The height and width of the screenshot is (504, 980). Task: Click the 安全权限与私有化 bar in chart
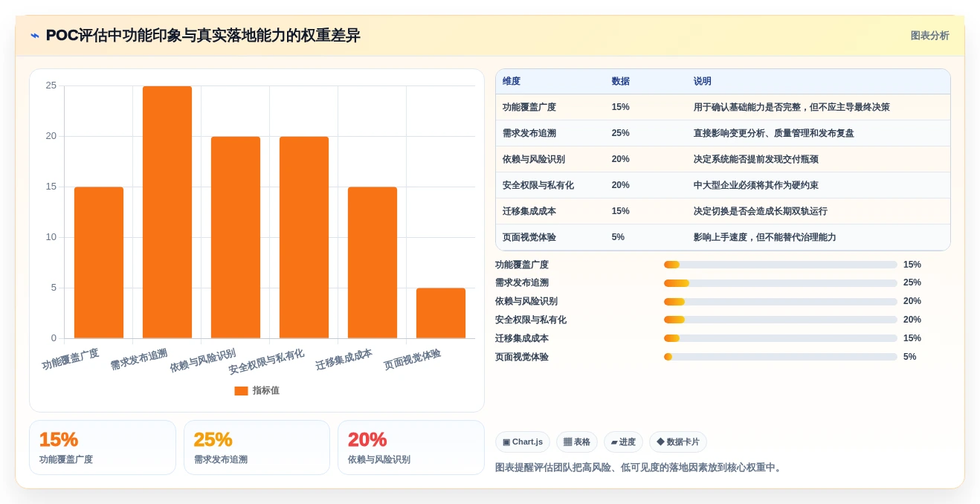[304, 237]
